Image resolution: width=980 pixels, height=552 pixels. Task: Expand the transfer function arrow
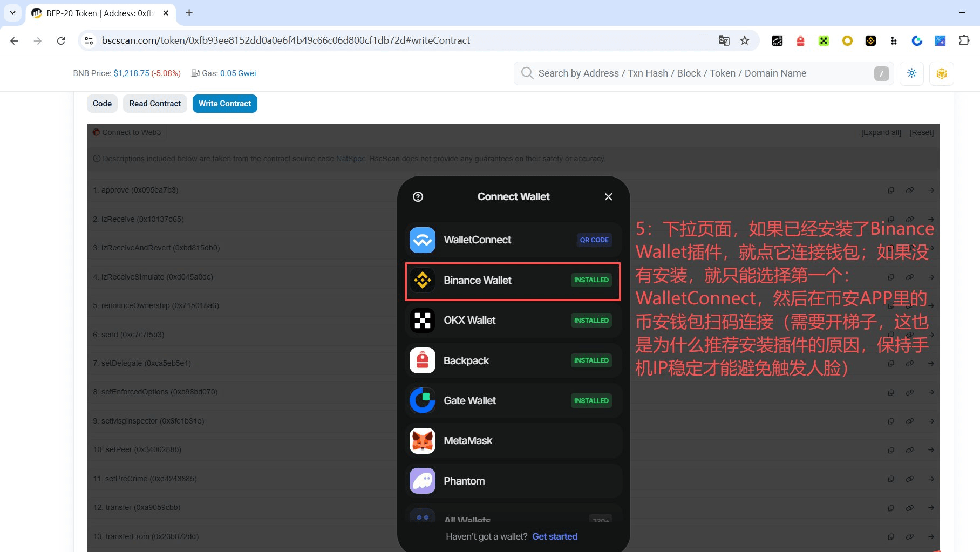click(931, 508)
